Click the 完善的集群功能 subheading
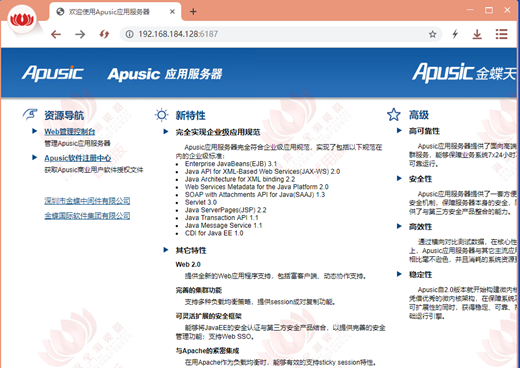The height and width of the screenshot is (368, 520). point(199,290)
